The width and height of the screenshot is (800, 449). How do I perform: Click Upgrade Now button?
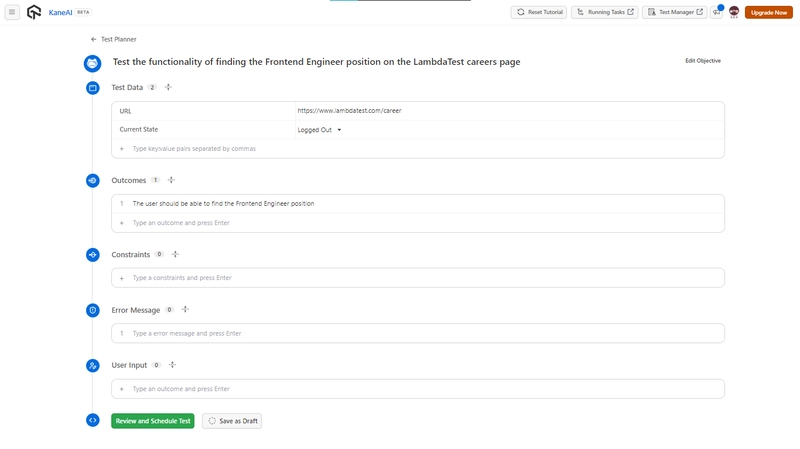click(769, 12)
